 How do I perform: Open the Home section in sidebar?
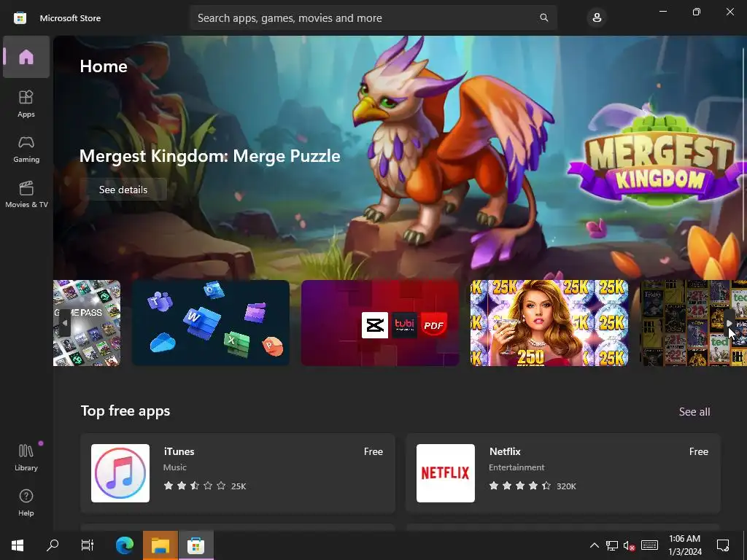(x=26, y=57)
